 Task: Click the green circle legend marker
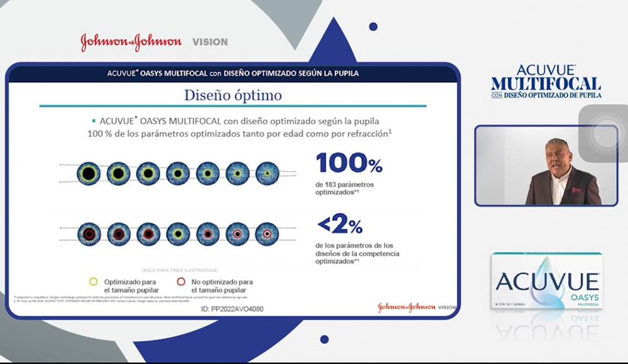[x=94, y=282]
